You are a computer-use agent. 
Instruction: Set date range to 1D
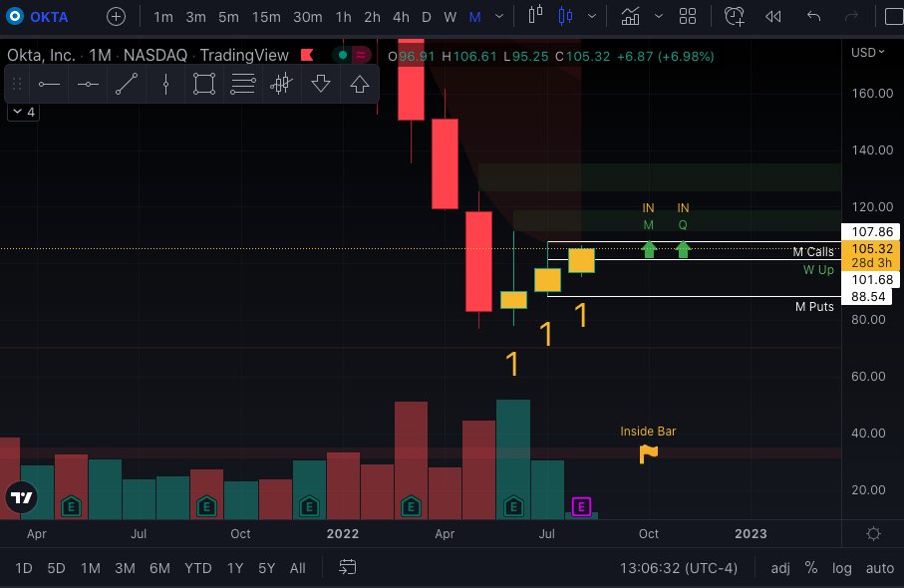tap(24, 568)
